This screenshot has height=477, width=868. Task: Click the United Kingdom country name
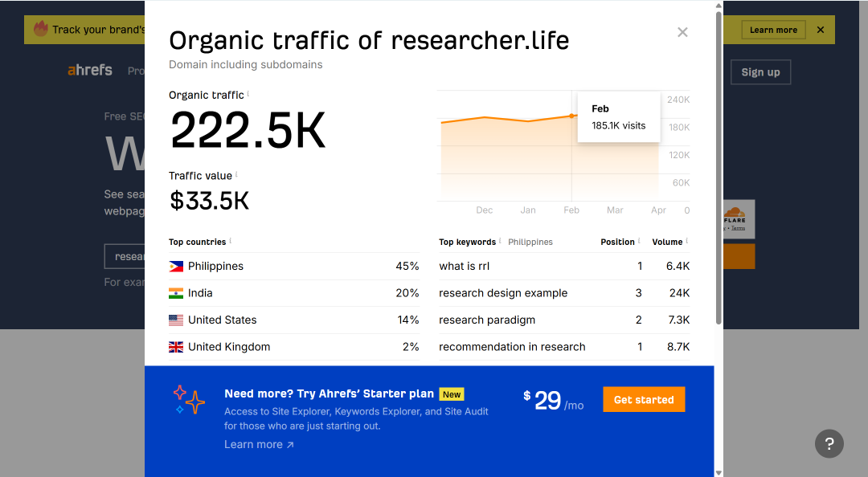229,347
